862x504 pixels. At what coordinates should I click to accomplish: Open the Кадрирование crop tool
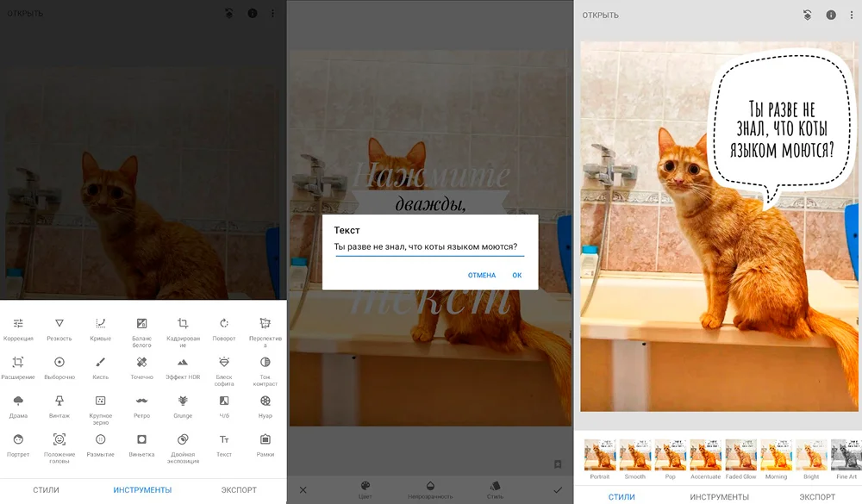(x=183, y=324)
